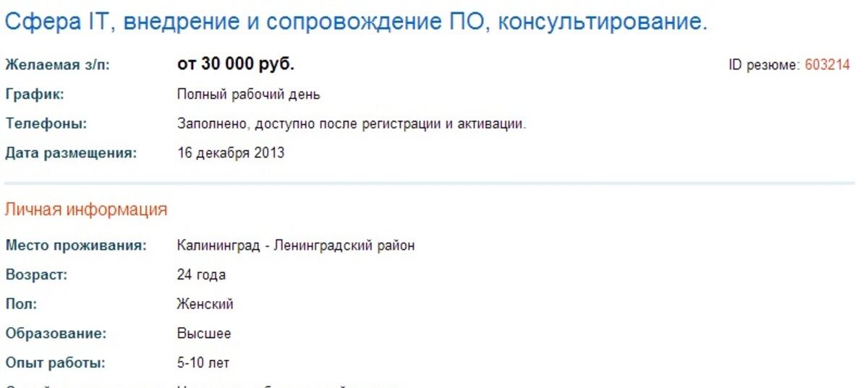Screen dimensions: 868x388
Task: Click the Женский gender value
Action: (x=205, y=305)
